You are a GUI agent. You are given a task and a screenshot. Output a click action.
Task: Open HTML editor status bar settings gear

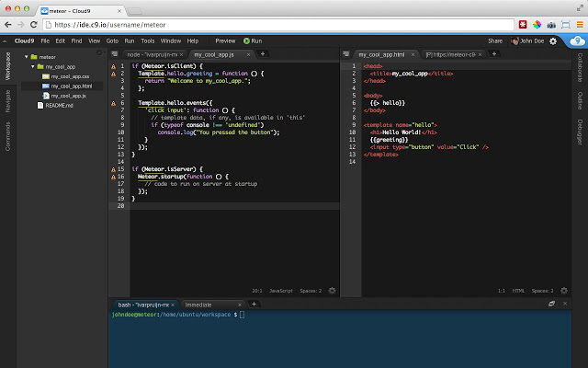point(563,291)
